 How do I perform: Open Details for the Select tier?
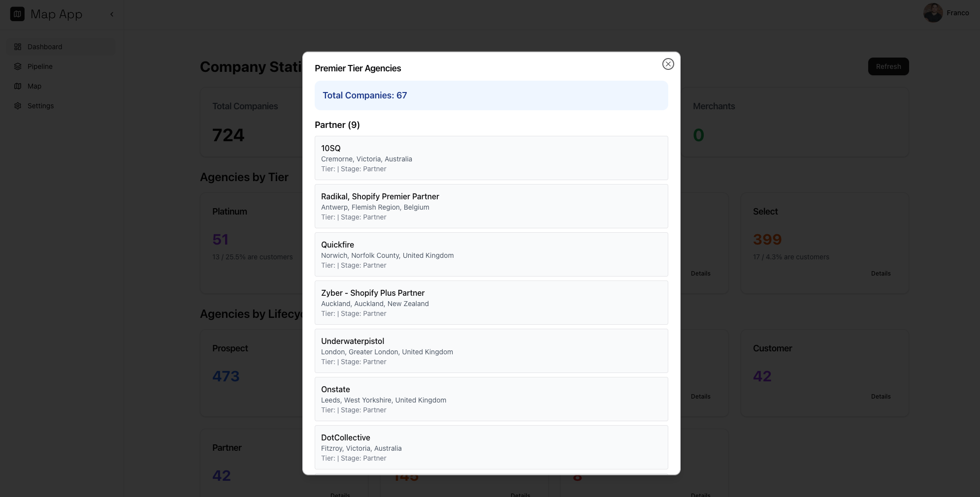pos(881,273)
